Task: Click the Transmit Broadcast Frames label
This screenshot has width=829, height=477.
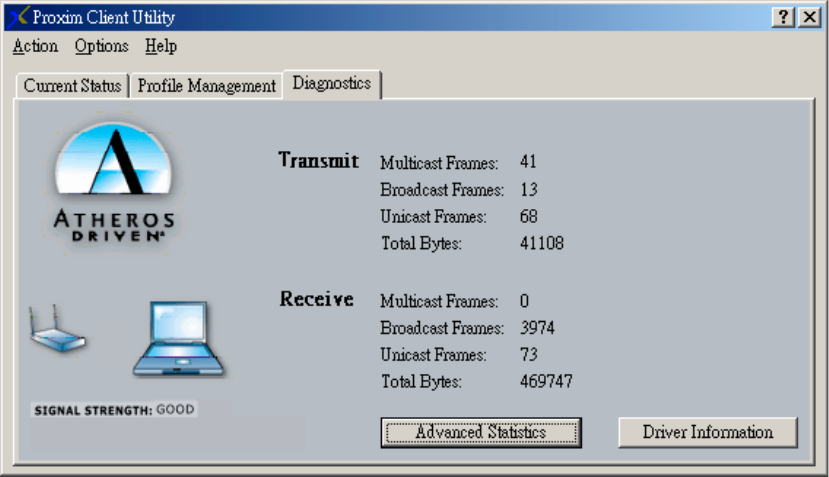Action: pyautogui.click(x=442, y=190)
